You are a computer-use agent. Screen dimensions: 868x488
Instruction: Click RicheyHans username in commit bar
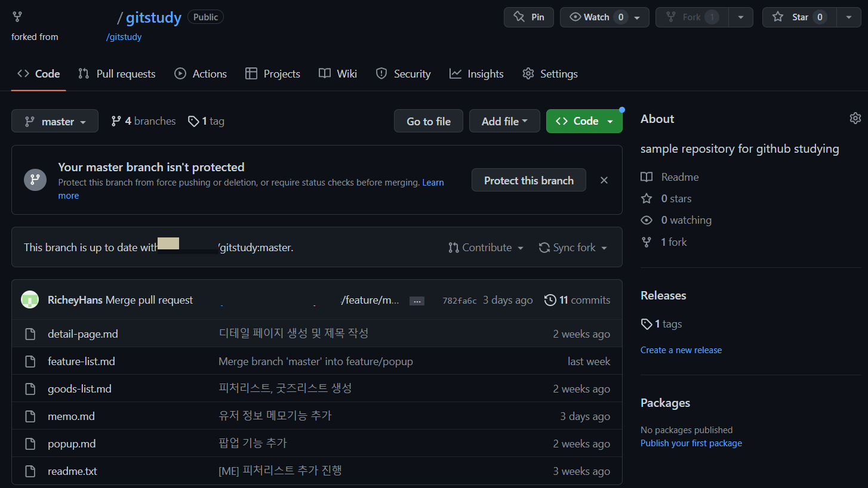[x=75, y=300]
